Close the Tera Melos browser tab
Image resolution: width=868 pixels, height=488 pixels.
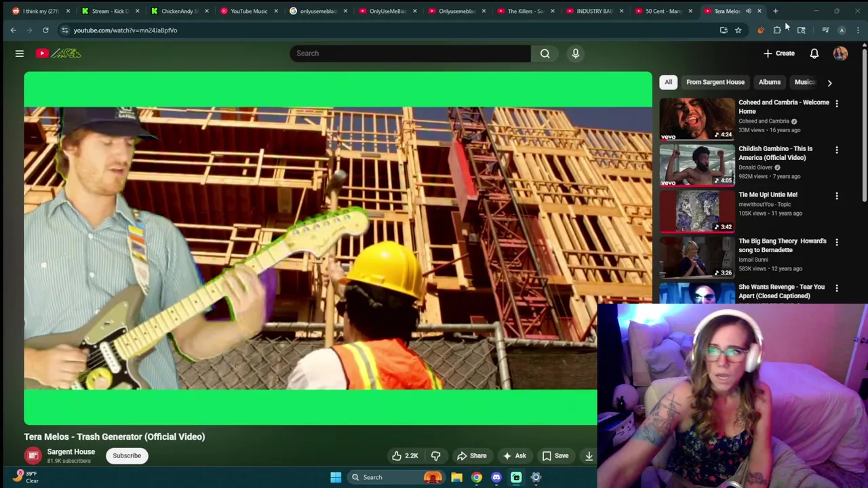pos(759,11)
